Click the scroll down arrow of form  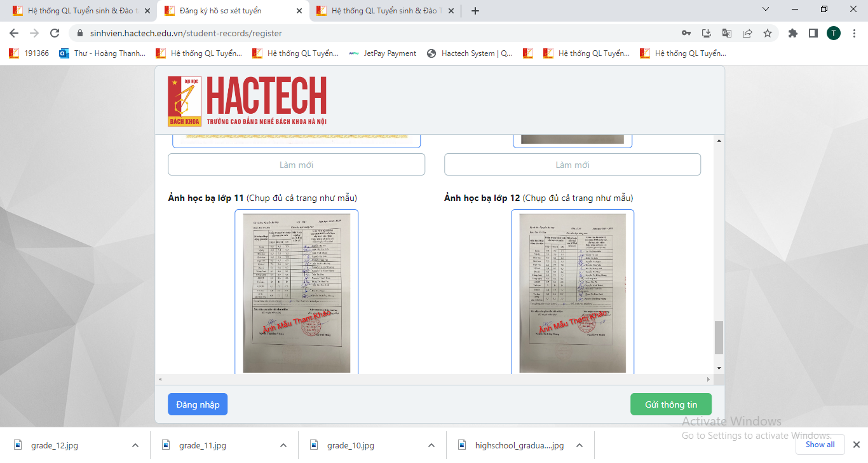[719, 368]
